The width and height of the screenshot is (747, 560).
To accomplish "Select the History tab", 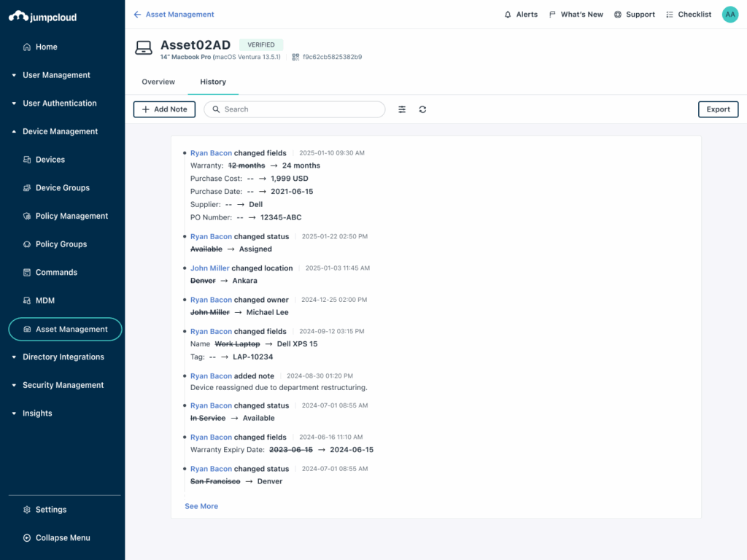I will coord(213,82).
